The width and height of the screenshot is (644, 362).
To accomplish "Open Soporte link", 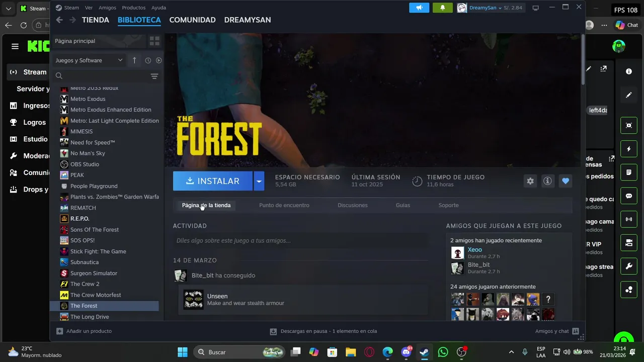I will (x=448, y=205).
